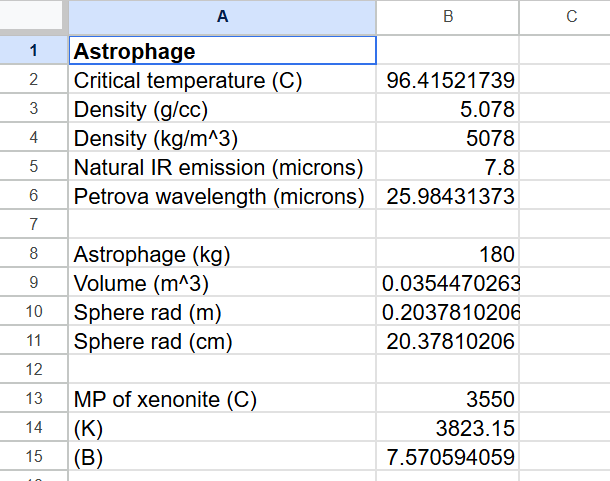Select 'Natural IR emission (microns)' cell
The image size is (610, 481).
(x=222, y=166)
